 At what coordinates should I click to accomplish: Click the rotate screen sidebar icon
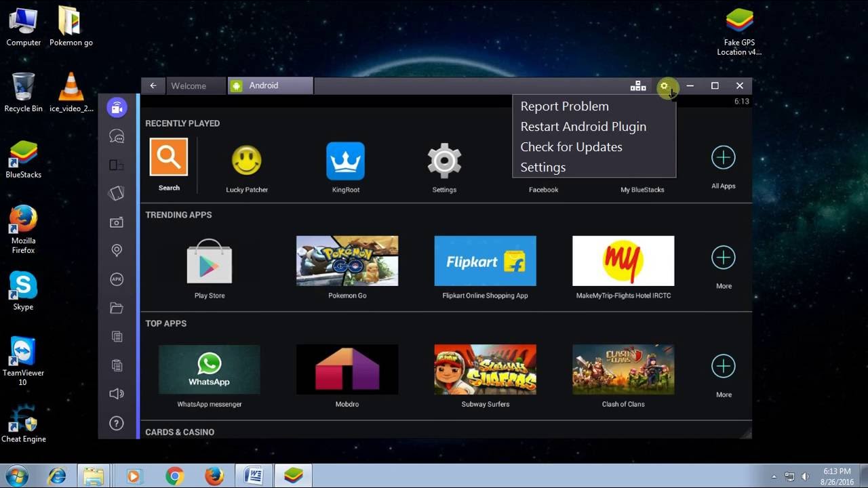[117, 165]
